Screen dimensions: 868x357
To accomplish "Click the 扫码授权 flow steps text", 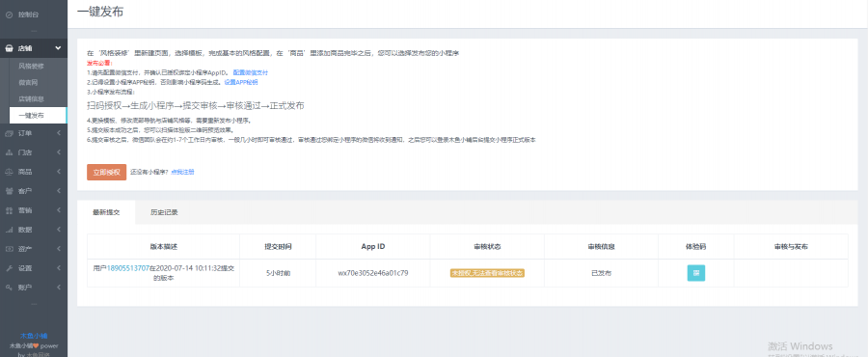I will [x=196, y=106].
